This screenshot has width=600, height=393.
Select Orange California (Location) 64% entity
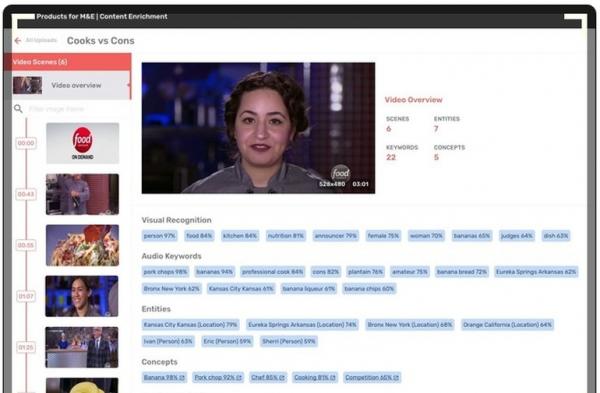(x=507, y=325)
